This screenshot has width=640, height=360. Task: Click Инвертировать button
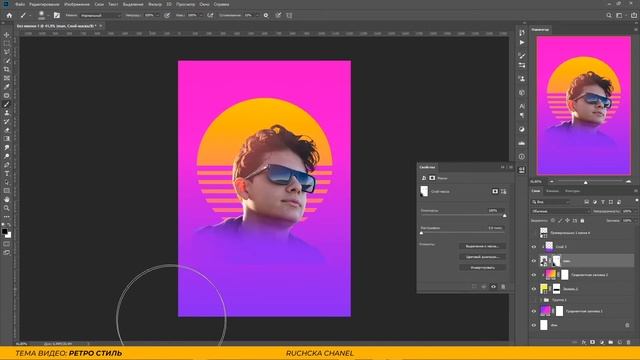pos(482,268)
